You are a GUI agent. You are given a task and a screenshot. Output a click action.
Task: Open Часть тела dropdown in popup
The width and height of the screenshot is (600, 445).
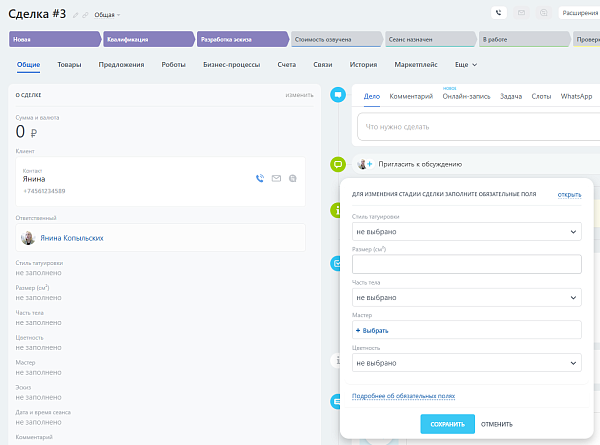point(466,297)
